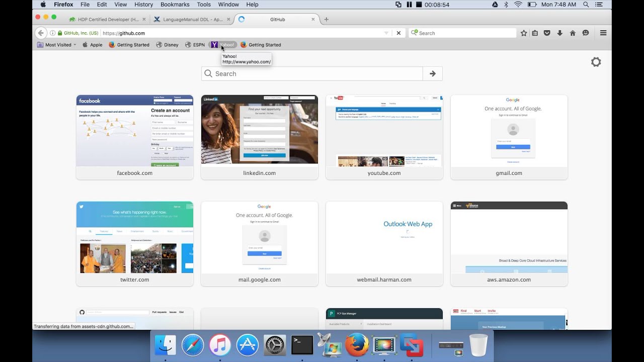The image size is (644, 362).
Task: Stop loading the page with the X button
Action: [398, 33]
